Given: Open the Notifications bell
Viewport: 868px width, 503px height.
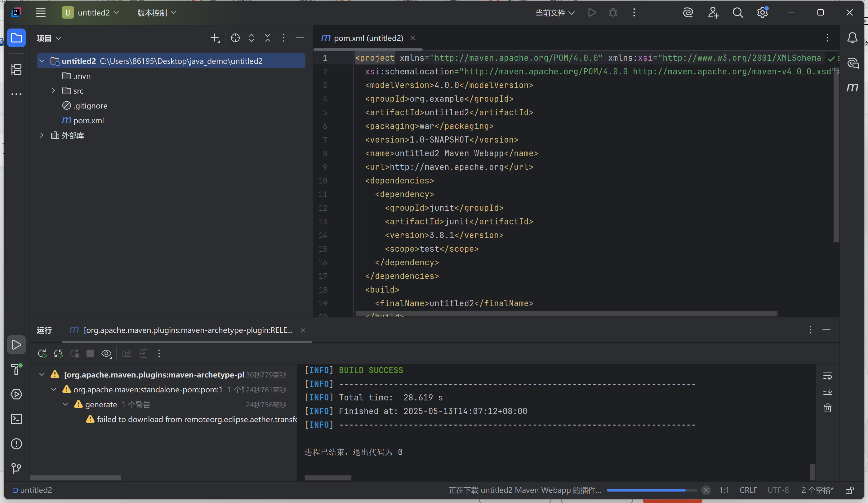Looking at the screenshot, I should tap(852, 38).
